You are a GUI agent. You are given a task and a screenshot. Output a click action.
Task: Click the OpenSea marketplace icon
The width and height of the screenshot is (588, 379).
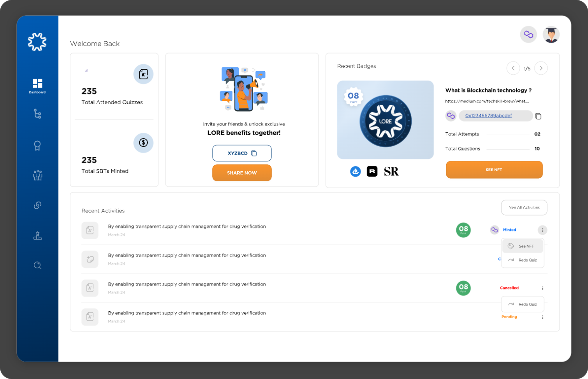(x=355, y=171)
